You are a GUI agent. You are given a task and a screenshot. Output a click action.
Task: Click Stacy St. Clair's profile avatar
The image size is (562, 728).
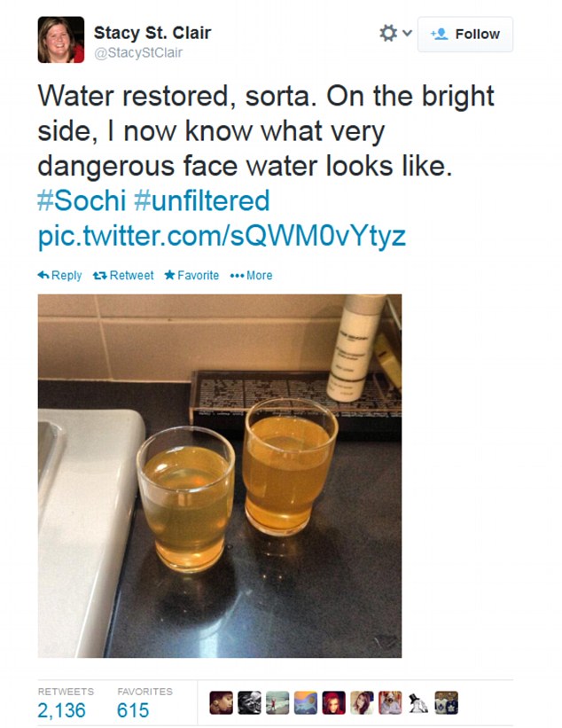coord(61,40)
